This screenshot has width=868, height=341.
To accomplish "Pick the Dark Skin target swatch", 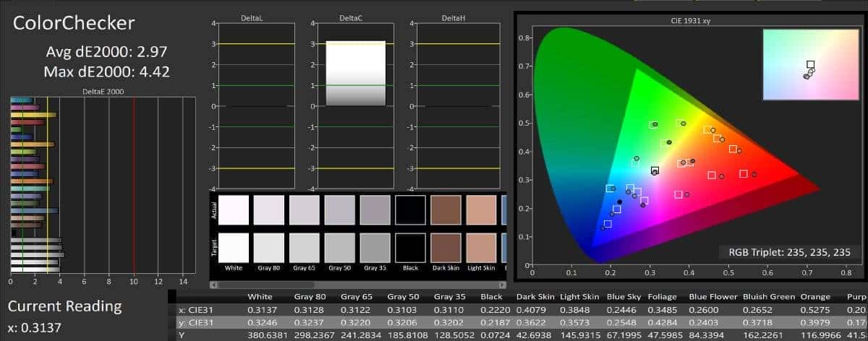I will 446,247.
